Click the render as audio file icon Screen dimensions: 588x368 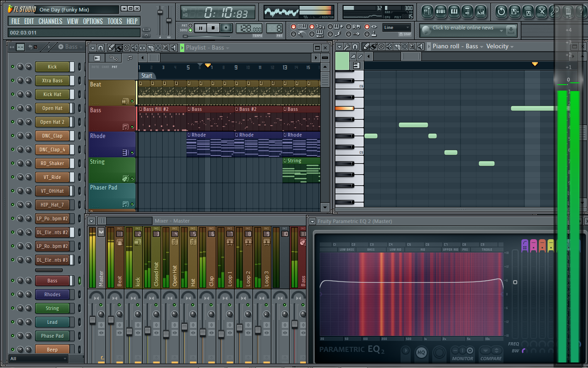tap(528, 11)
